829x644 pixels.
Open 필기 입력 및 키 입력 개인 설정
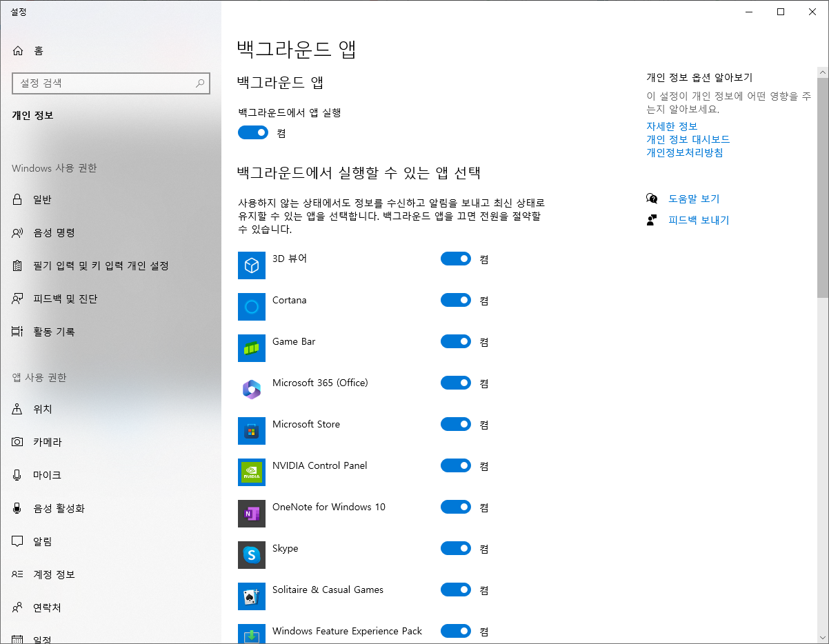(110, 266)
